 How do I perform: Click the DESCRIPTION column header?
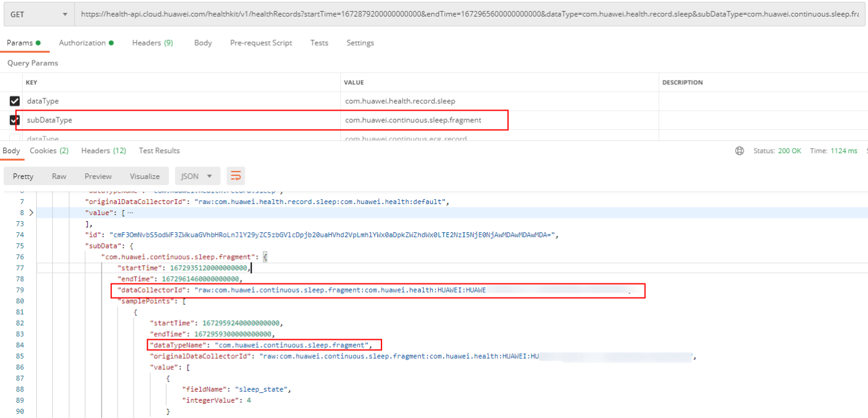point(682,82)
